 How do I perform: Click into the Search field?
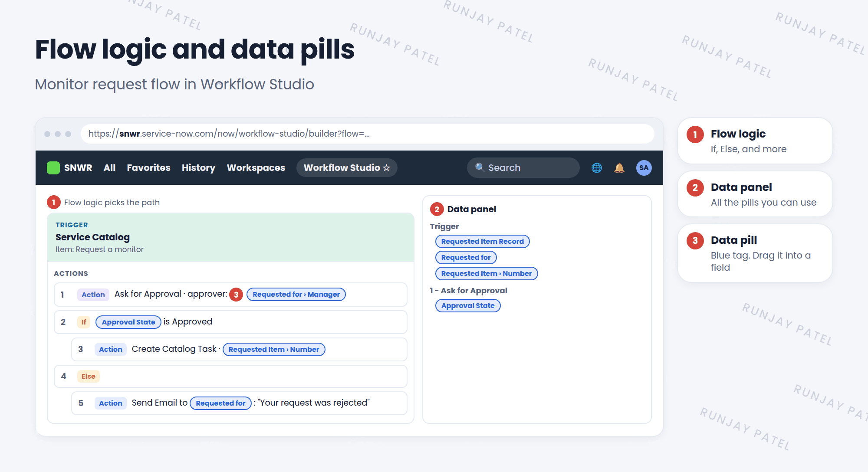coord(523,167)
